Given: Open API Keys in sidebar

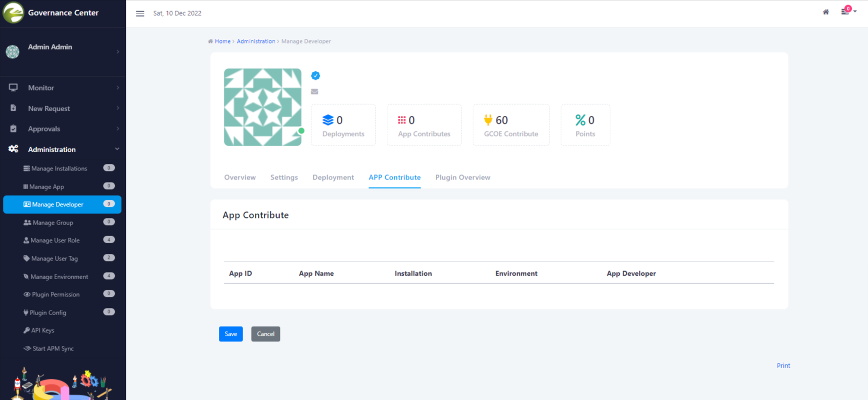Looking at the screenshot, I should pos(42,330).
